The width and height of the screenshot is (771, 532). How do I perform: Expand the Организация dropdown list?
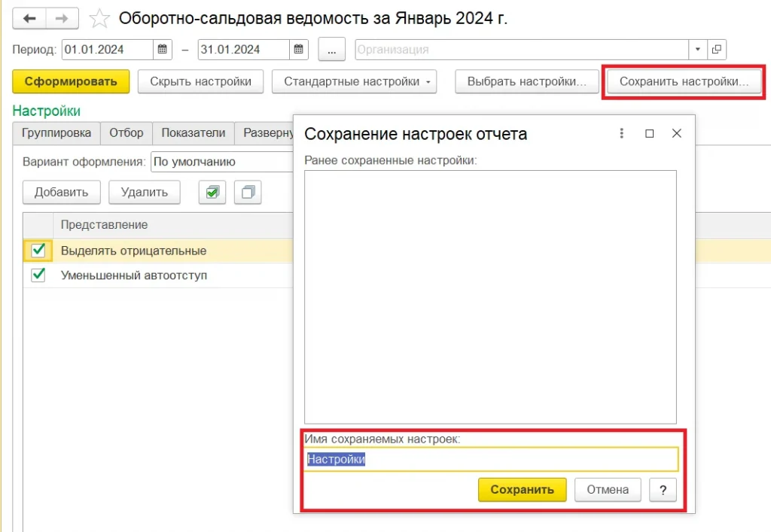coord(699,50)
